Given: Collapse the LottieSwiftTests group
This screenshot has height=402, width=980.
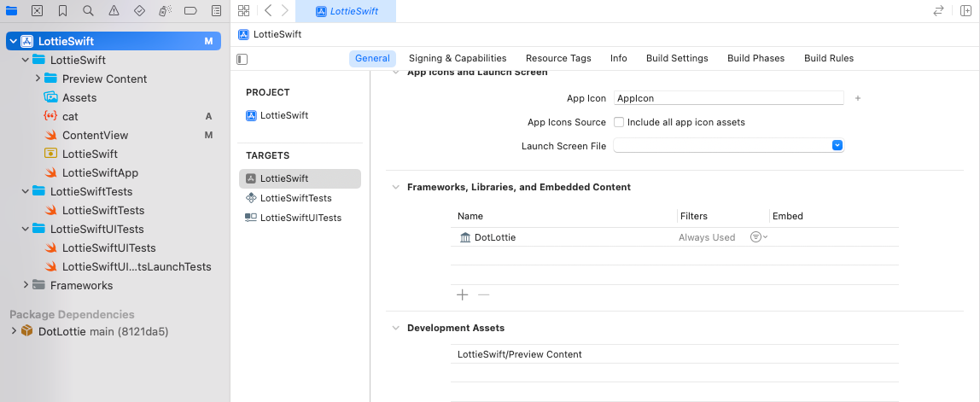Looking at the screenshot, I should coord(26,191).
